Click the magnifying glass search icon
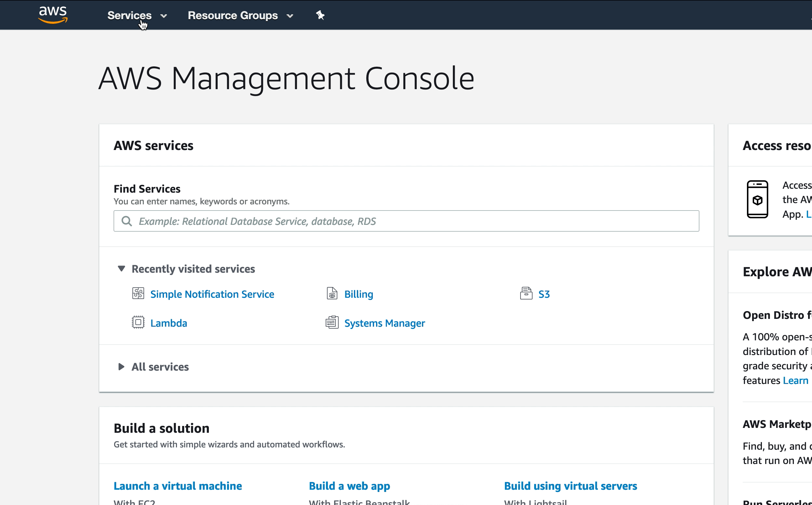812x505 pixels. click(127, 221)
